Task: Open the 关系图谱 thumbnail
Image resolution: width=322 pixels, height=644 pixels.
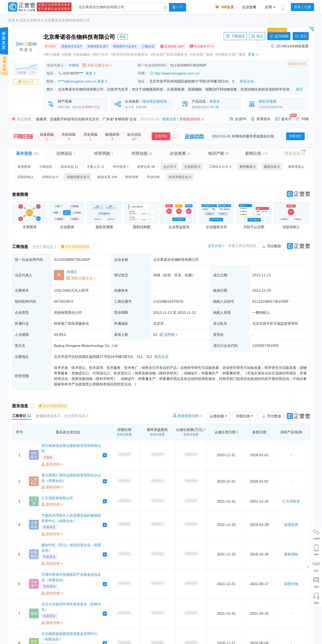Action: tap(29, 212)
